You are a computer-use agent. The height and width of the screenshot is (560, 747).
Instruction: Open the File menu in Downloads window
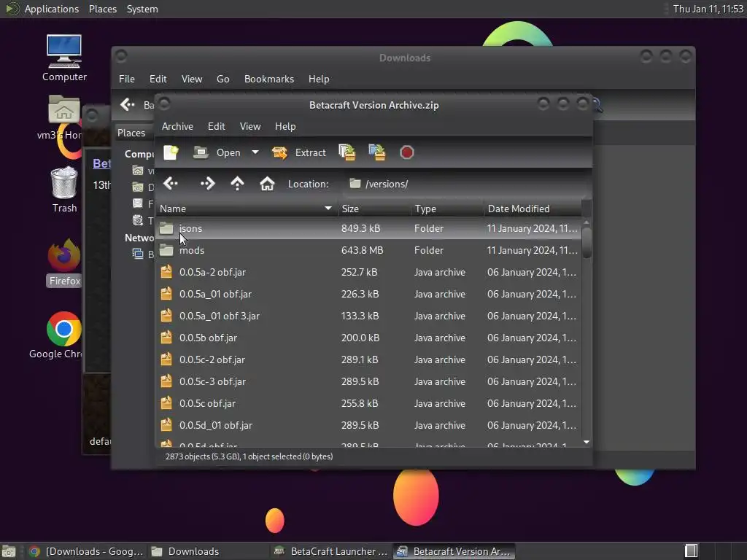coord(127,79)
